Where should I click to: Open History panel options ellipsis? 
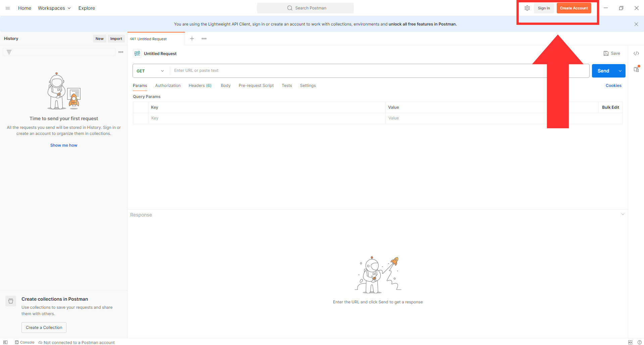pyautogui.click(x=121, y=52)
